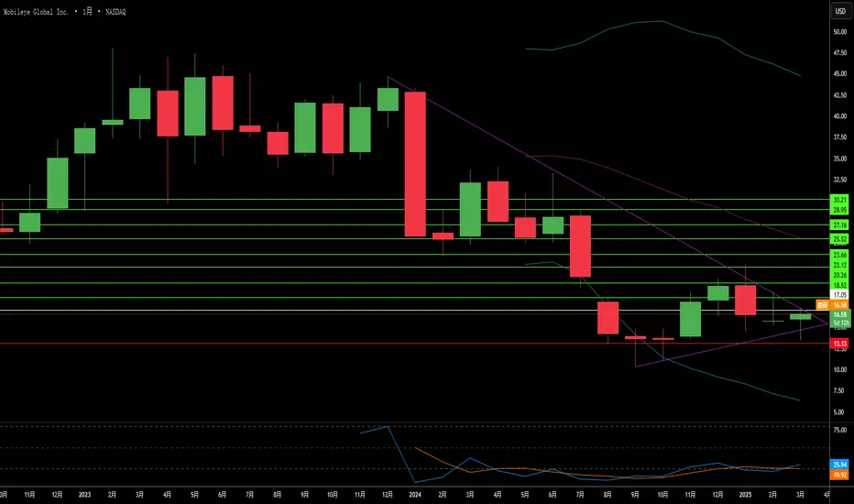Click the red 13.13 price label
854x504 pixels.
pos(839,344)
